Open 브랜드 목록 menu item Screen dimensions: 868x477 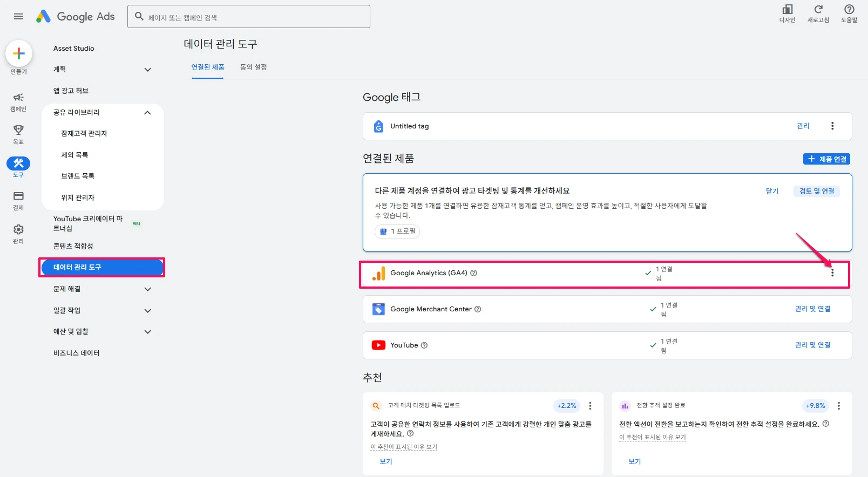(x=78, y=176)
